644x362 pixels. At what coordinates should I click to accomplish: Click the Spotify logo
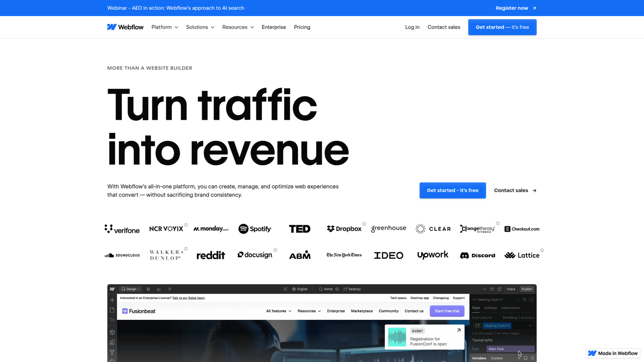click(255, 229)
